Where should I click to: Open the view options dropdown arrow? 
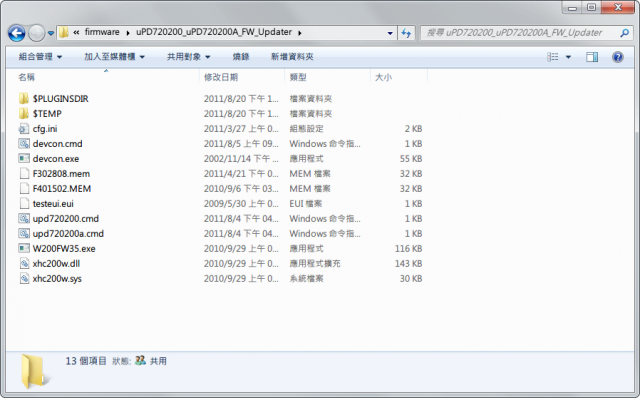tap(568, 57)
